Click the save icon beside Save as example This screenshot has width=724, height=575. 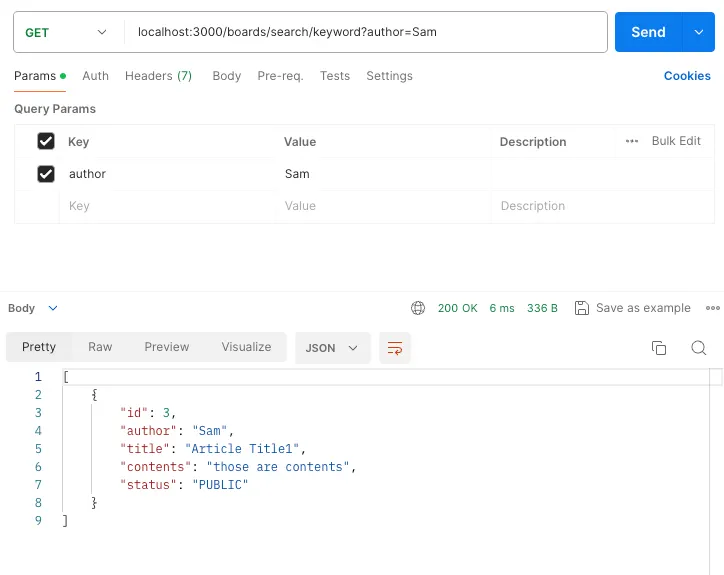[582, 308]
